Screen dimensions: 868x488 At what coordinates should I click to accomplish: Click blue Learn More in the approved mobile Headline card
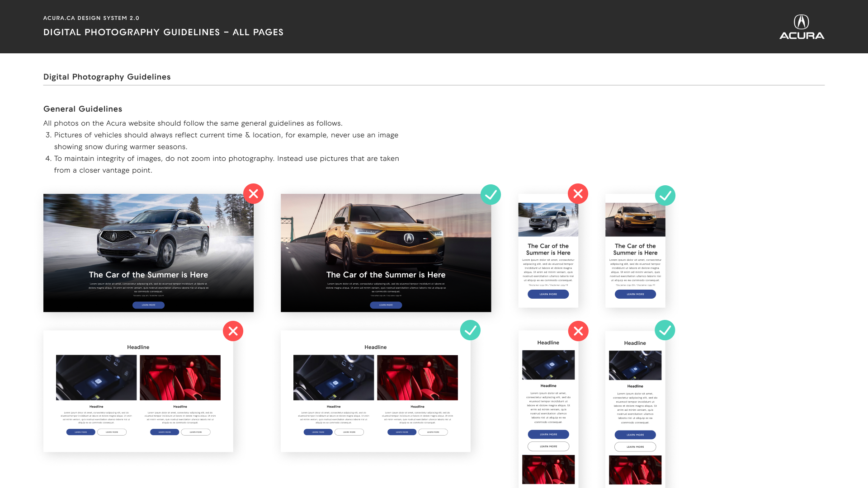tap(635, 435)
